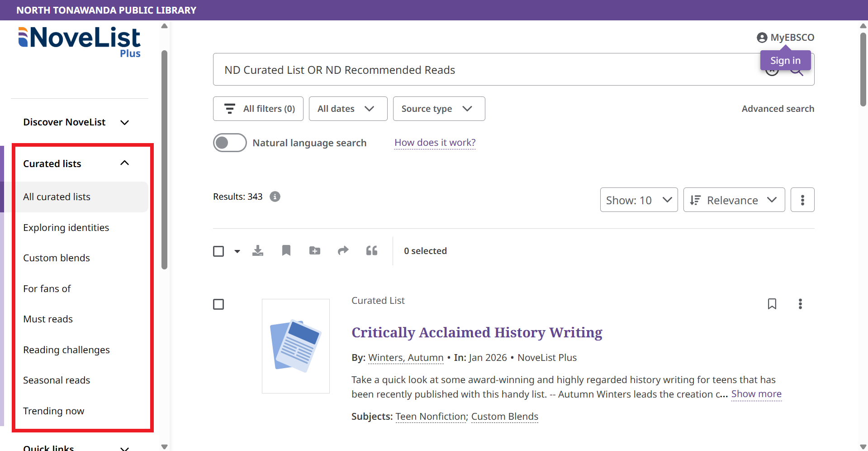Click the document thumbnail for the first result

(296, 346)
